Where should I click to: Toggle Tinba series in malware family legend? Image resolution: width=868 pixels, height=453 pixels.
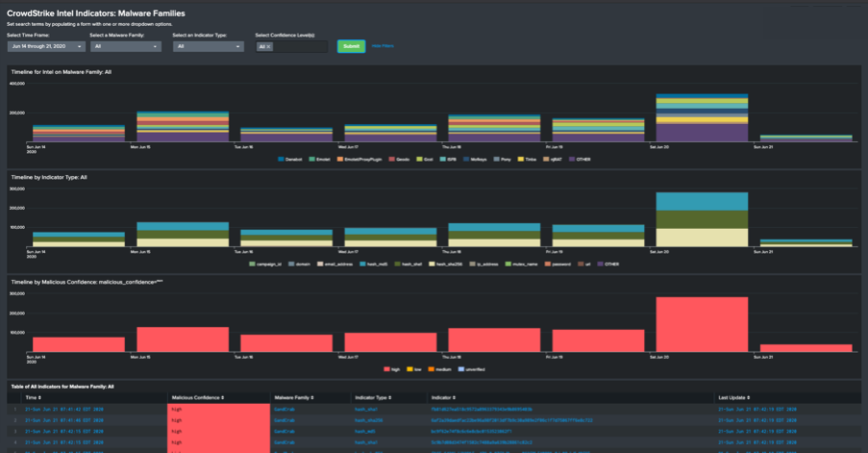(x=527, y=160)
